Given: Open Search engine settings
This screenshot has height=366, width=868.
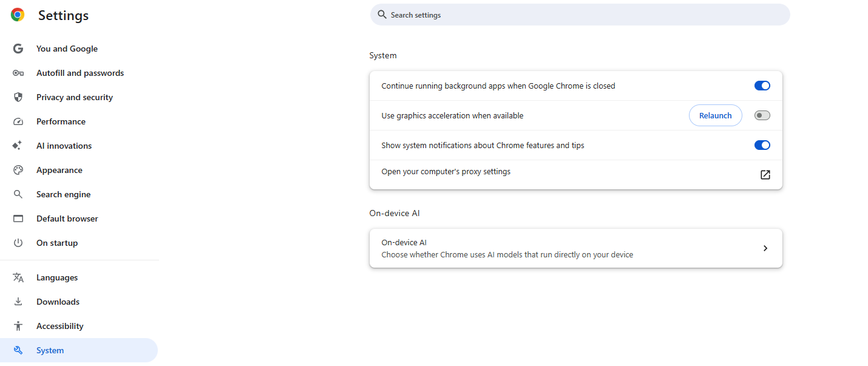Looking at the screenshot, I should pos(63,194).
